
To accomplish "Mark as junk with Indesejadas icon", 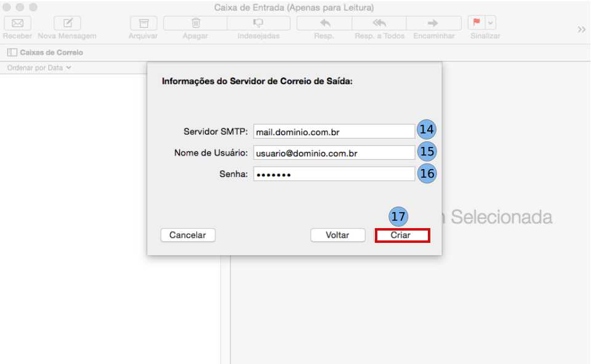I will 259,23.
